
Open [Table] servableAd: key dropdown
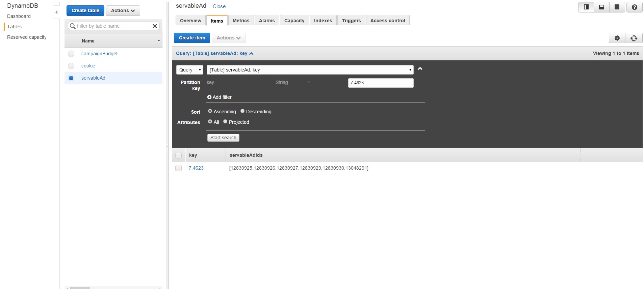click(310, 70)
